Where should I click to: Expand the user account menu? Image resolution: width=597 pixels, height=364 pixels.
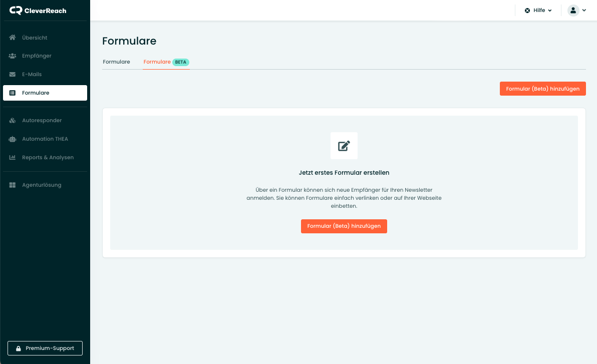click(x=584, y=11)
